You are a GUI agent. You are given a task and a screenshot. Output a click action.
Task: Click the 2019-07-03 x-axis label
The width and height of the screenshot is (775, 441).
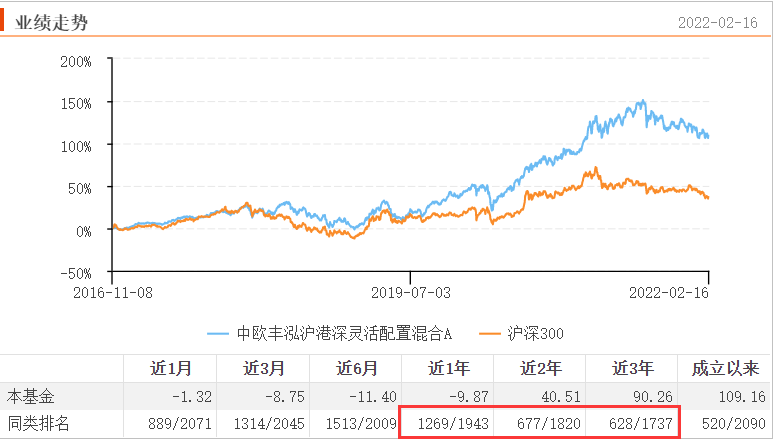(x=411, y=293)
